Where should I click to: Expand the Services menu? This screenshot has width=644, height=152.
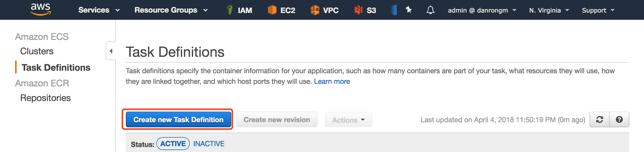[99, 10]
